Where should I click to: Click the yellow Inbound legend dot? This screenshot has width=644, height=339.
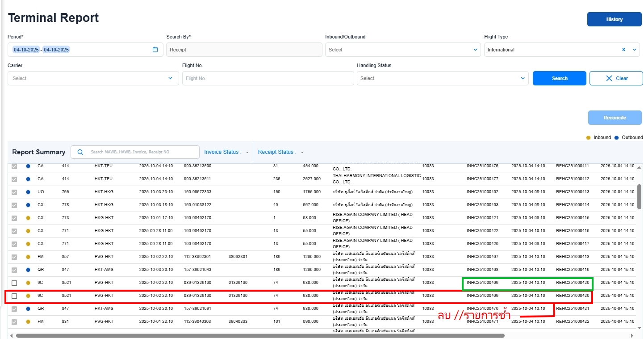[x=588, y=138]
